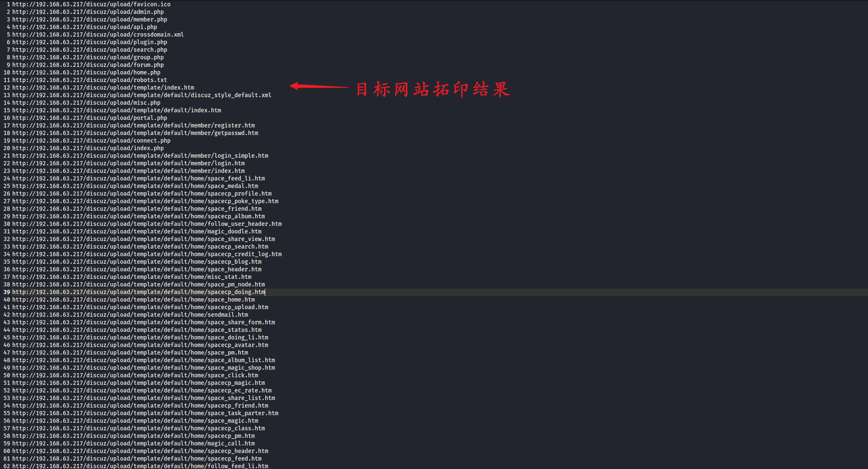Click the highlighted spacecp_doing.htm line
This screenshot has height=469, width=868.
(138, 292)
